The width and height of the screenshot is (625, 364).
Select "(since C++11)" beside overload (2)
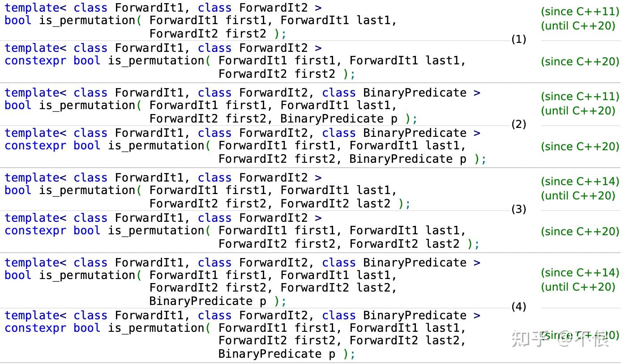[580, 97]
